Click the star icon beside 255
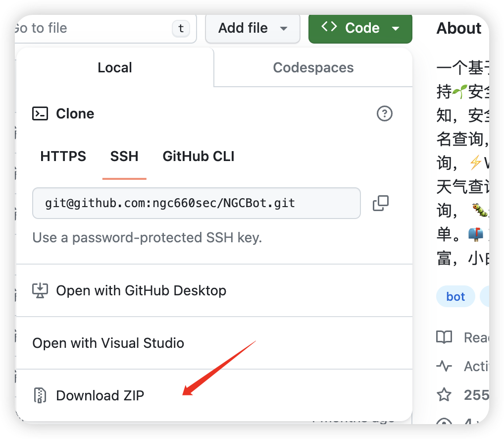The image size is (504, 439). (444, 395)
